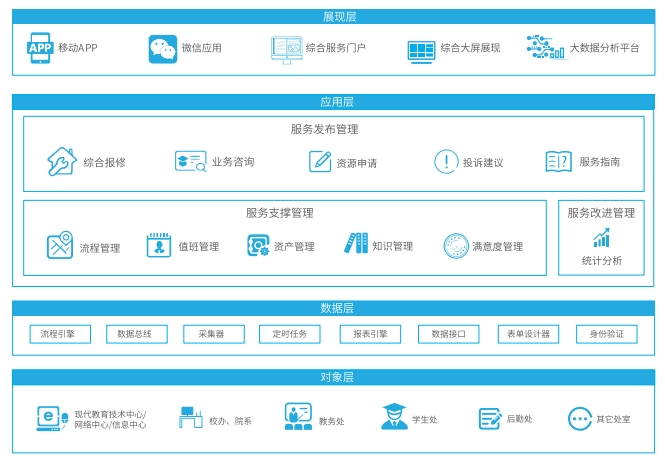Image resolution: width=665 pixels, height=463 pixels.
Task: Select the 报表引擎 box
Action: pyautogui.click(x=370, y=334)
